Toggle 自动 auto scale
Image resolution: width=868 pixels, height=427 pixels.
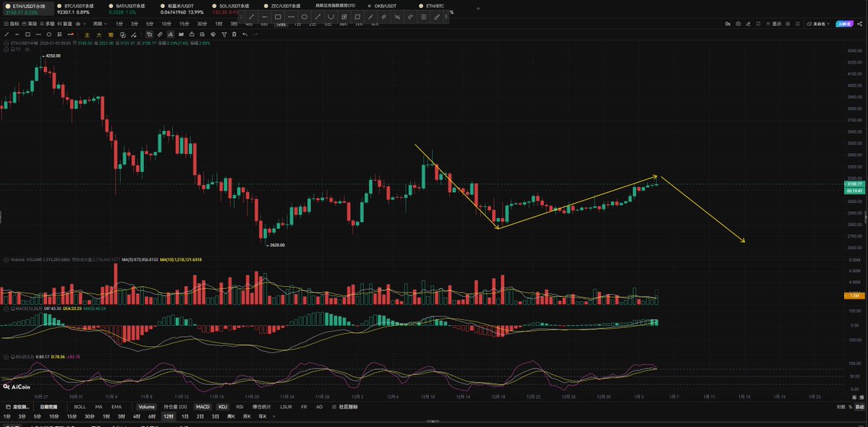[x=859, y=407]
